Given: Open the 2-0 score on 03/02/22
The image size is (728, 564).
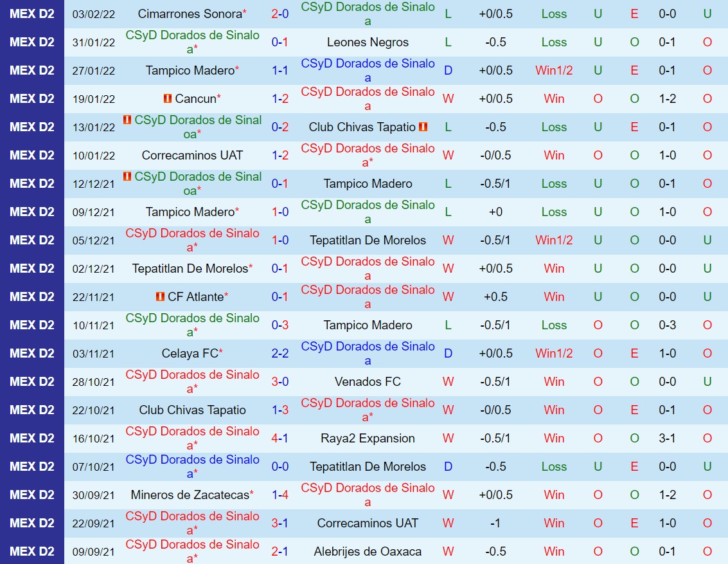Looking at the screenshot, I should click(x=280, y=14).
